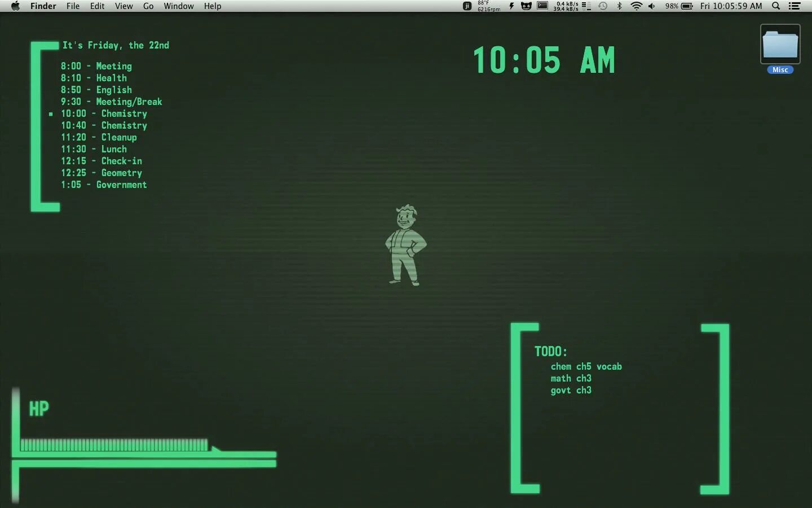Click the '11:20 - Cleanup' schedule entry
812x508 pixels.
pyautogui.click(x=99, y=137)
